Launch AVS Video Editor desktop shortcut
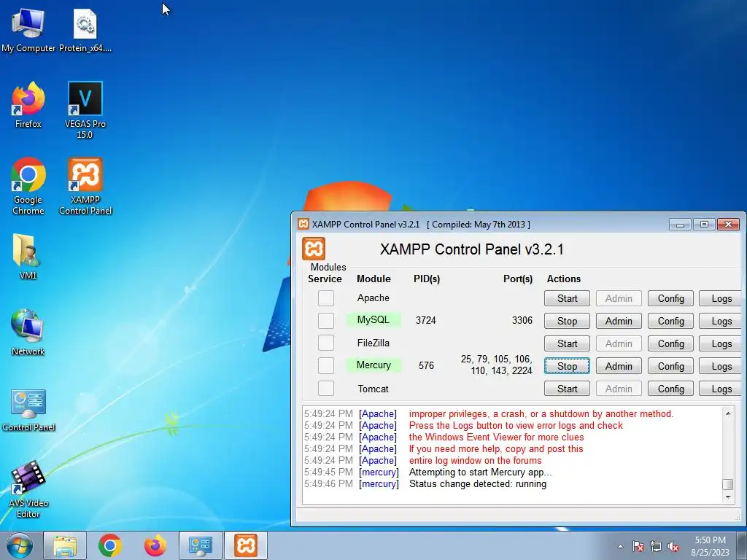This screenshot has height=560, width=747. (x=28, y=489)
